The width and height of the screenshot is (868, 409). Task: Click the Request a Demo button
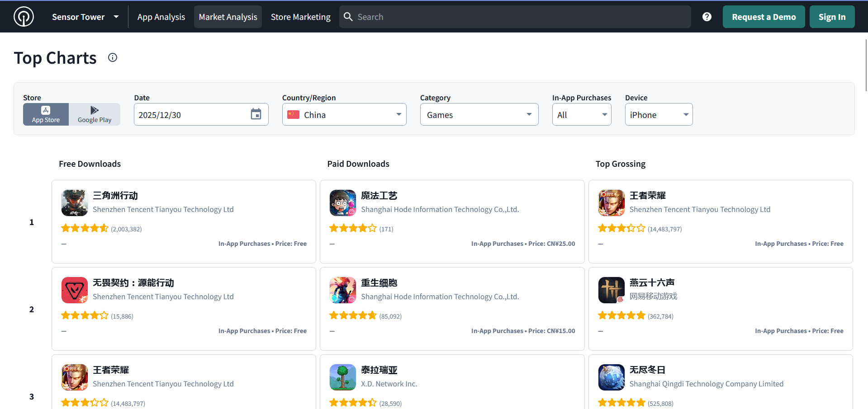point(764,17)
